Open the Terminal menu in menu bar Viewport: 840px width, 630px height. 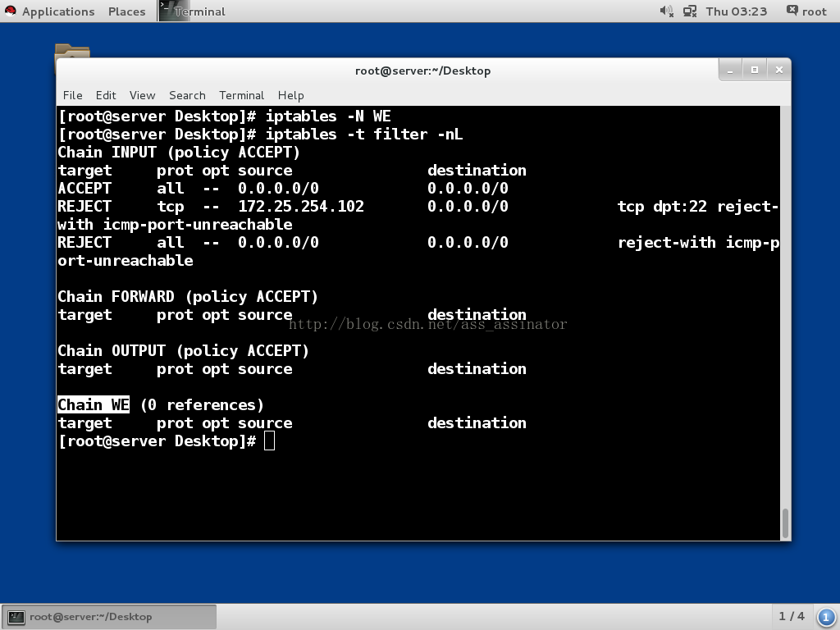tap(241, 95)
